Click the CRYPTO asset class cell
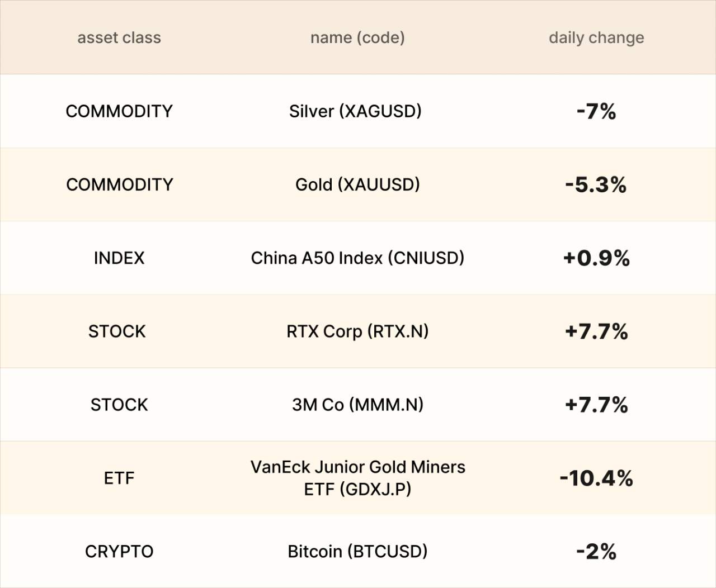 pyautogui.click(x=119, y=551)
